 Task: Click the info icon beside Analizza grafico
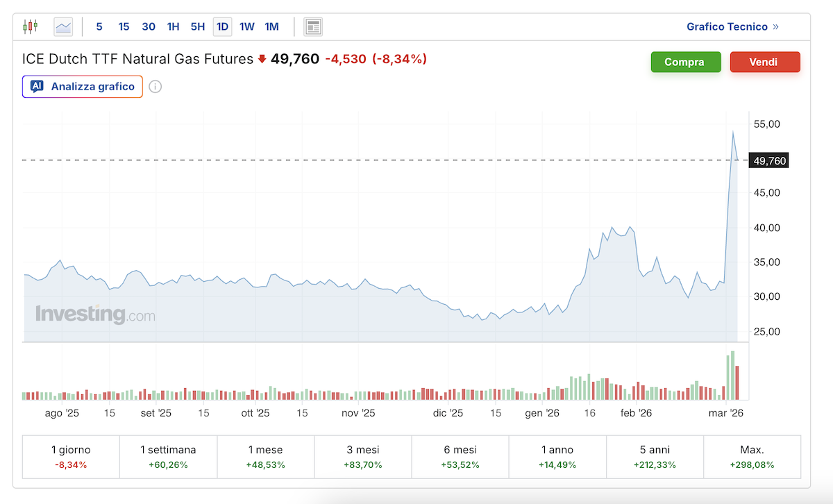[x=155, y=87]
